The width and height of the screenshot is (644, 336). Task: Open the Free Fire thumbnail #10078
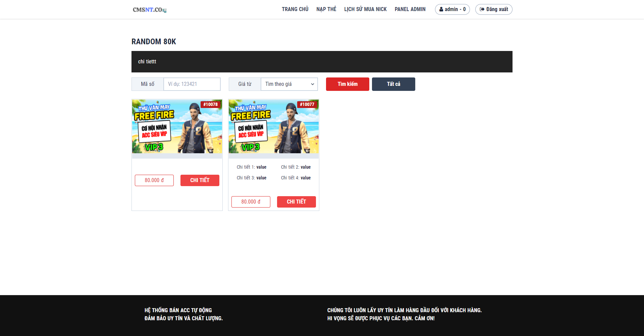pyautogui.click(x=177, y=126)
